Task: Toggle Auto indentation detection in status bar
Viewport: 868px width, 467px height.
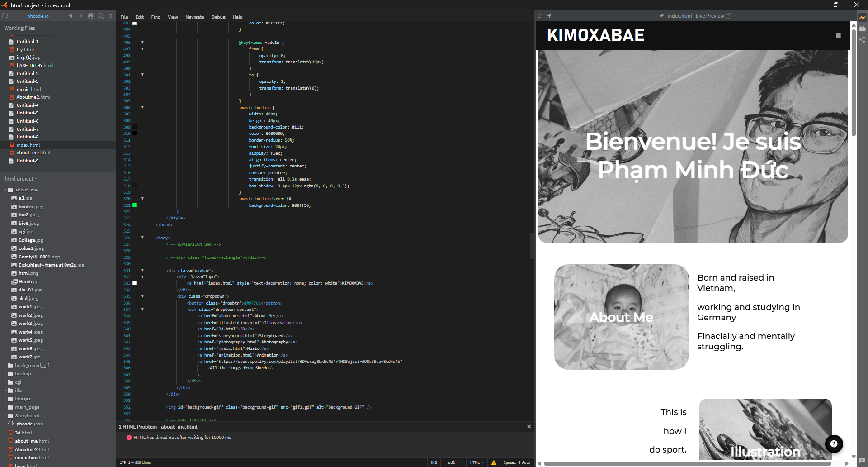Action: (526, 462)
